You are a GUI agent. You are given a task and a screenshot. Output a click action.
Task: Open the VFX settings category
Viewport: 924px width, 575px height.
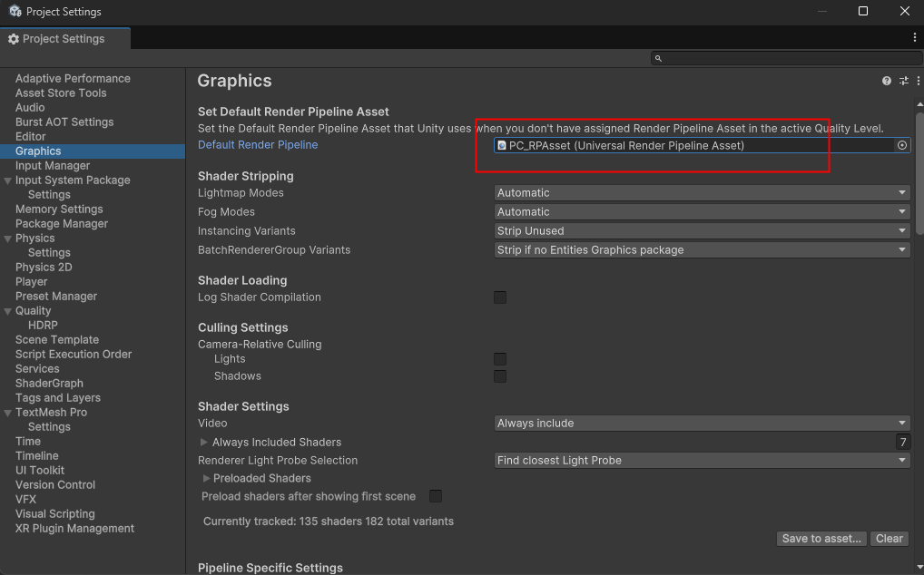[x=26, y=499]
